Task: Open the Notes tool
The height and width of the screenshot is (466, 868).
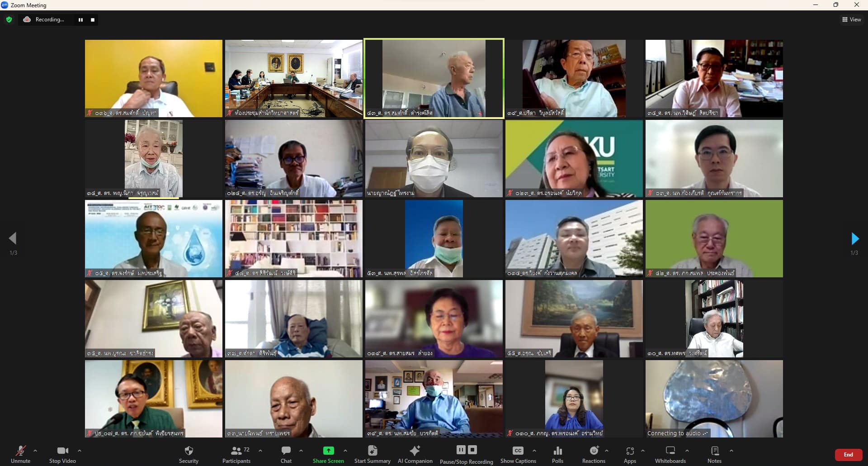Action: [714, 454]
